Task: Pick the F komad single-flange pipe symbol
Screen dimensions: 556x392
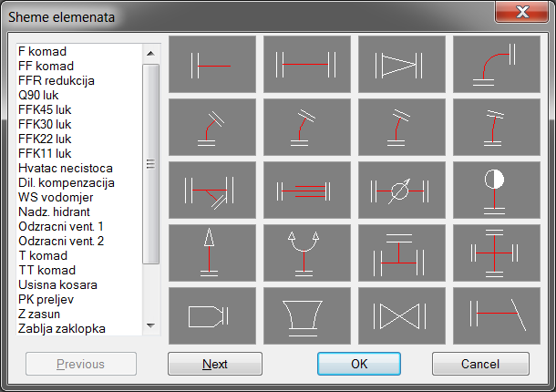Action: [212, 64]
